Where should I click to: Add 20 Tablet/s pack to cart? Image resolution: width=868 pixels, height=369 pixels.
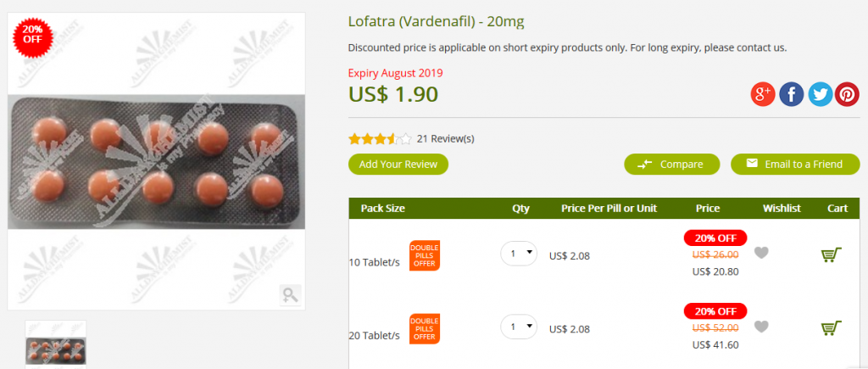point(832,327)
